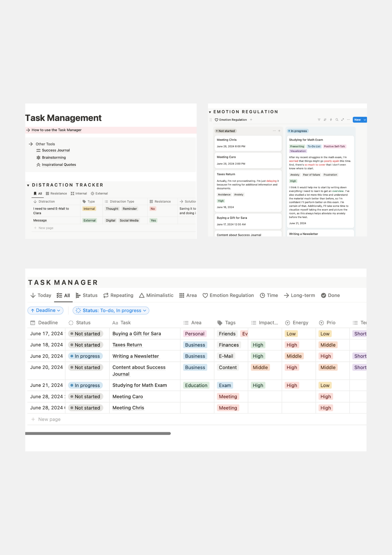
Task: Open the How to use the Task Manager link
Action: click(56, 130)
